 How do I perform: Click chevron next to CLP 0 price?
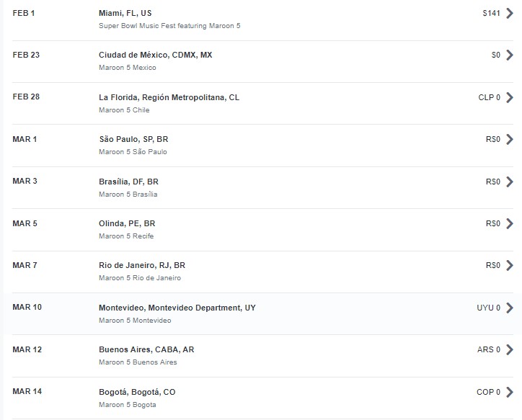click(509, 97)
